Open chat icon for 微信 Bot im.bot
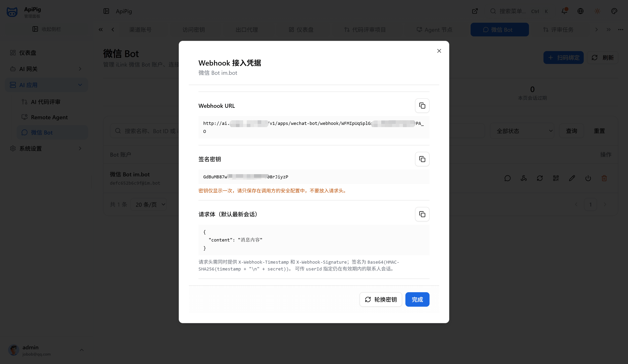The height and width of the screenshot is (364, 628). [x=507, y=178]
